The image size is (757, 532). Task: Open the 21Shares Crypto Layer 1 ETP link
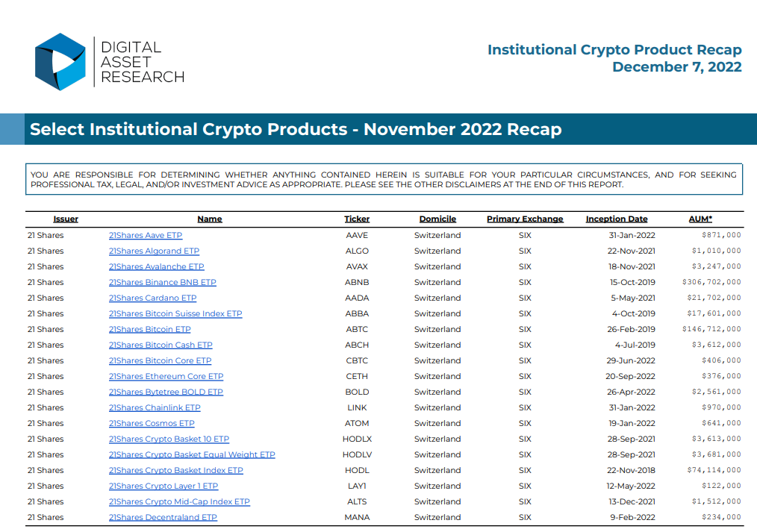pyautogui.click(x=163, y=486)
